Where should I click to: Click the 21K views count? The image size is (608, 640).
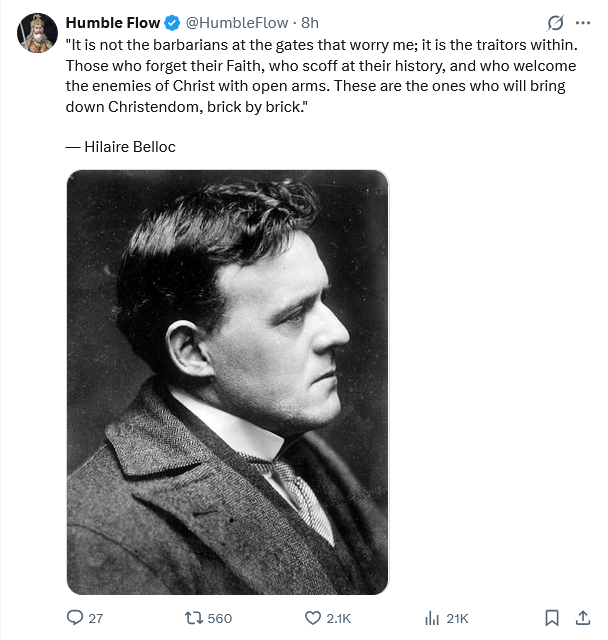[457, 618]
